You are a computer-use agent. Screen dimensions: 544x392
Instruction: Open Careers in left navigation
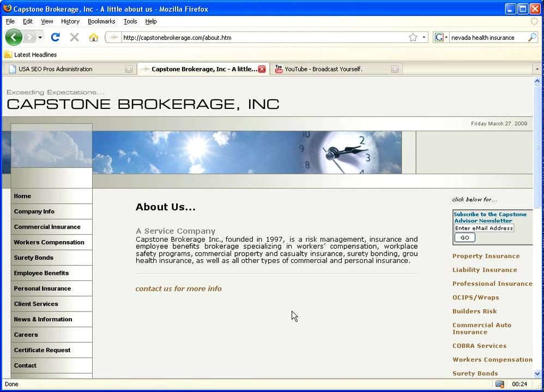click(x=52, y=334)
